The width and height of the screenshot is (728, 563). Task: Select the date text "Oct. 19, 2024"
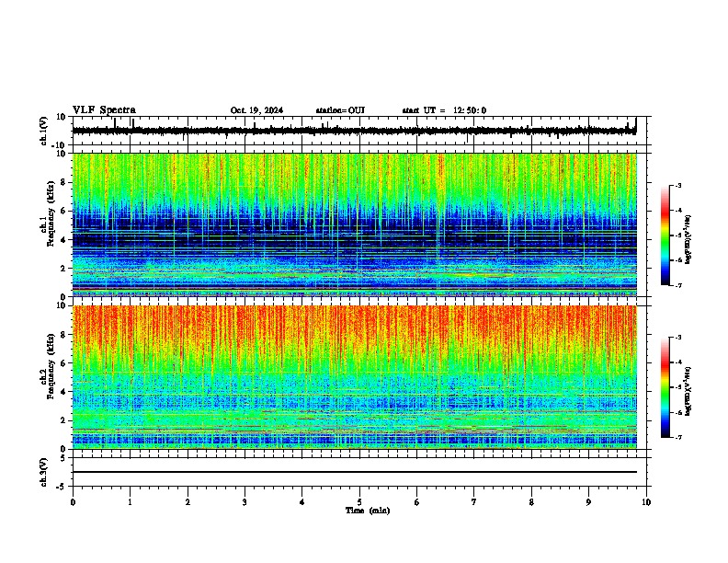(x=256, y=110)
